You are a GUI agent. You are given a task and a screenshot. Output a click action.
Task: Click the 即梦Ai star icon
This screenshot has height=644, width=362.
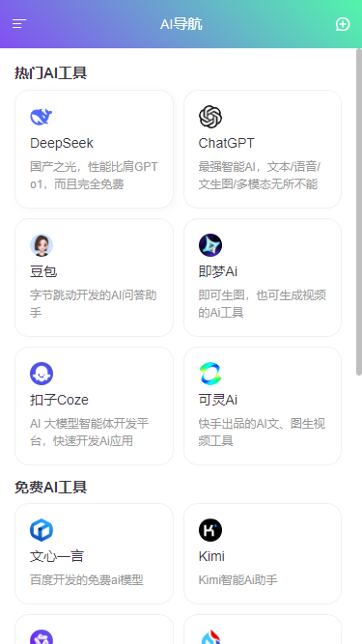pyautogui.click(x=210, y=245)
